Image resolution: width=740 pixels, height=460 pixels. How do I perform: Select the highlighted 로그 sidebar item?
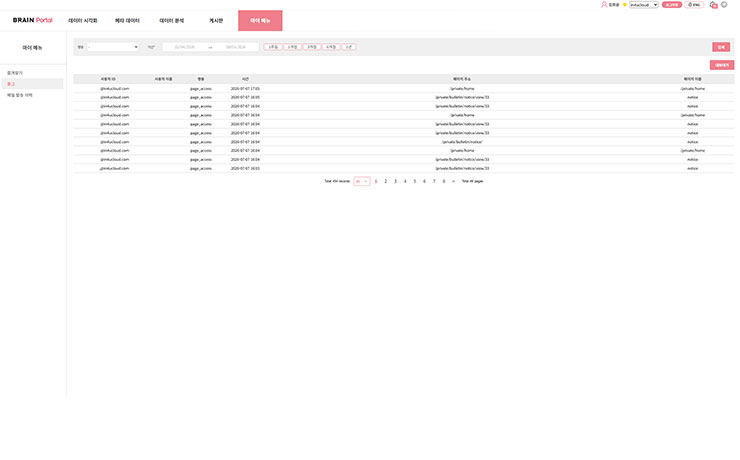click(x=32, y=84)
